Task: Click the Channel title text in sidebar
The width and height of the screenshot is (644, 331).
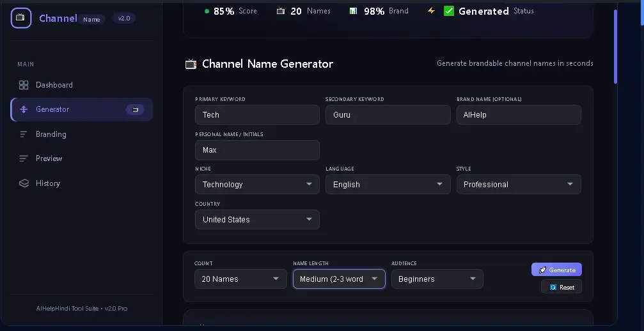Action: (x=58, y=19)
